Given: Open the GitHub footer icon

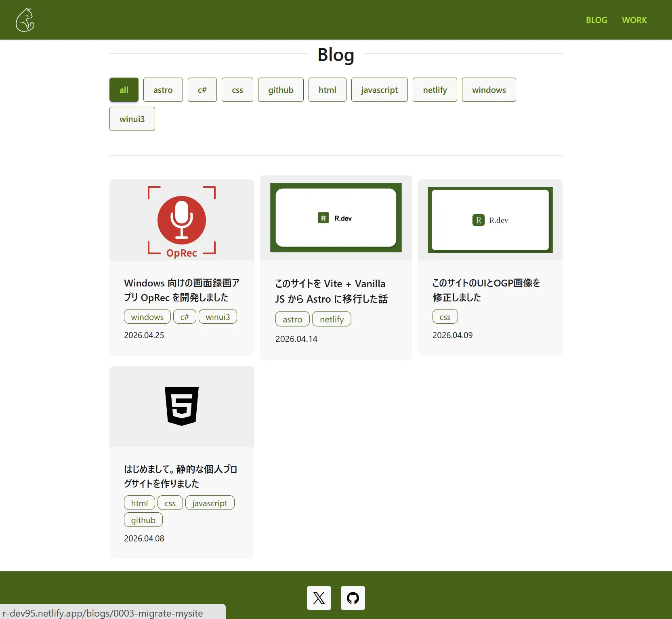Looking at the screenshot, I should [x=353, y=598].
